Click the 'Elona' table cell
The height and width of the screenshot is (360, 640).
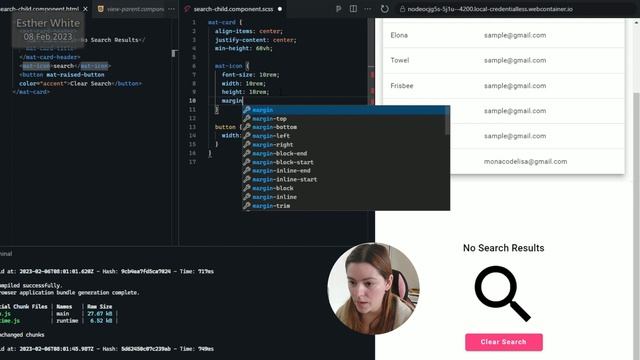[399, 35]
